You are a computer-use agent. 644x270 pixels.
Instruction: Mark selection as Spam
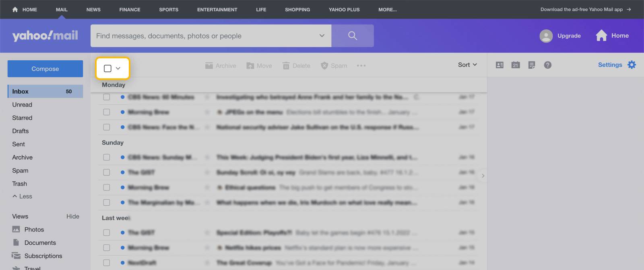334,65
